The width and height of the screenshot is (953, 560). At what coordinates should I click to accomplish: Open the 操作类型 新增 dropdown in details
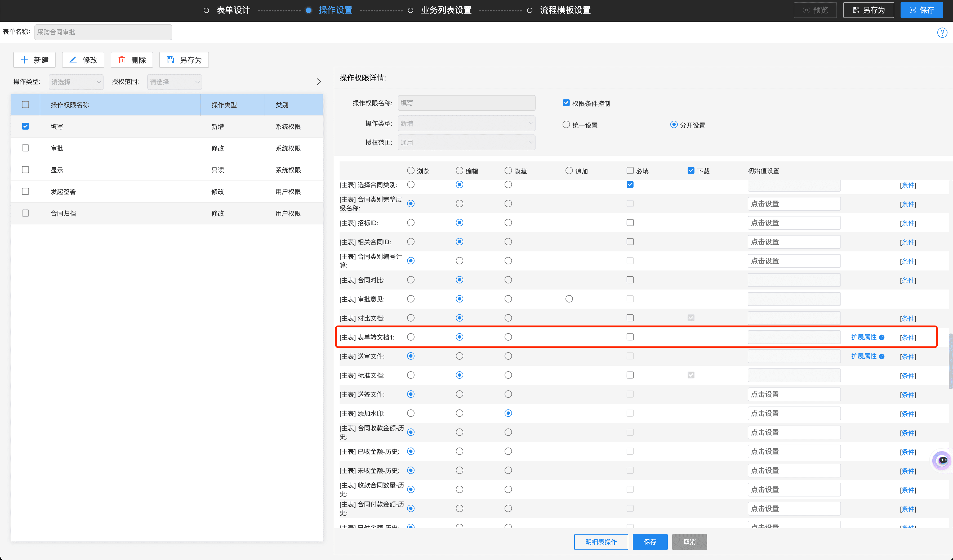click(x=466, y=124)
